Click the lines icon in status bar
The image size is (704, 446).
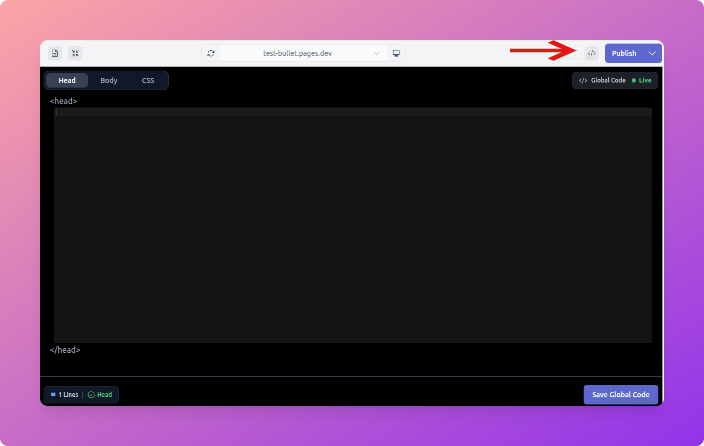[x=53, y=395]
